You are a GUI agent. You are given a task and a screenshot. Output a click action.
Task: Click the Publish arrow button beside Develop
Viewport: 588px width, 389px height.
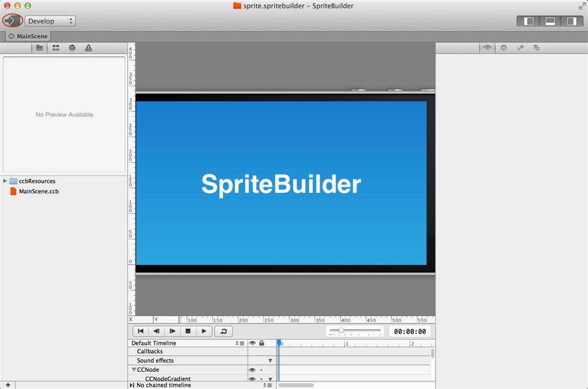(x=12, y=20)
